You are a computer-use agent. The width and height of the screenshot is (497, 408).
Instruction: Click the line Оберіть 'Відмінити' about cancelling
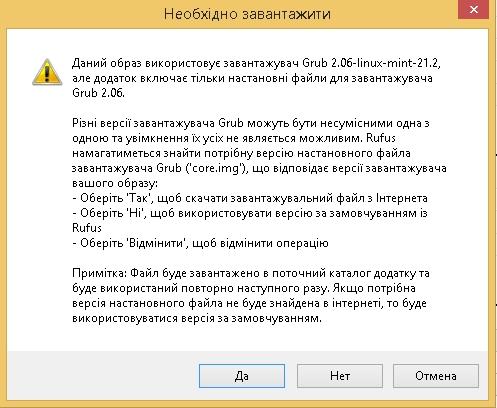tap(200, 243)
